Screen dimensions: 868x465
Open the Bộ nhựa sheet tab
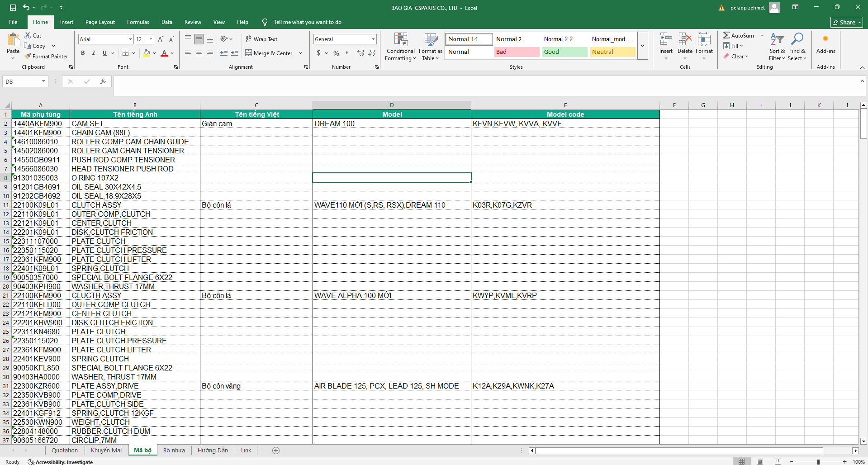tap(174, 450)
